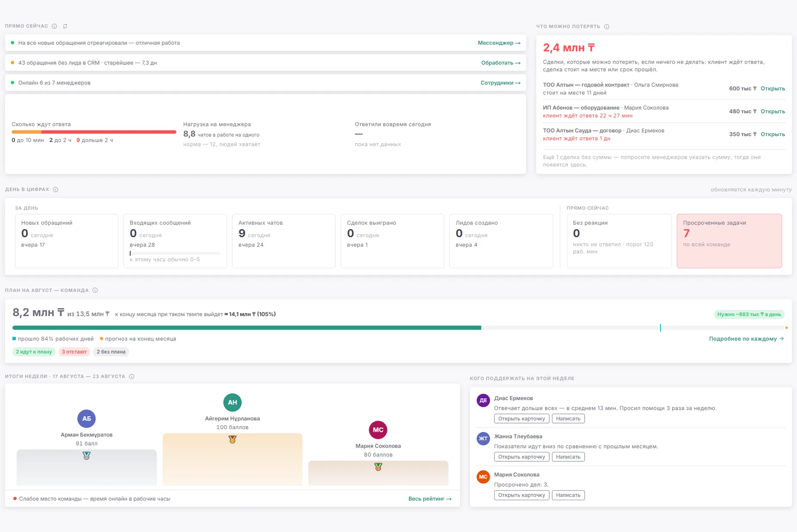Click info icon next to ПЛАН НА АВГУСТ
Viewport: 797px width, 532px height.
tap(95, 290)
